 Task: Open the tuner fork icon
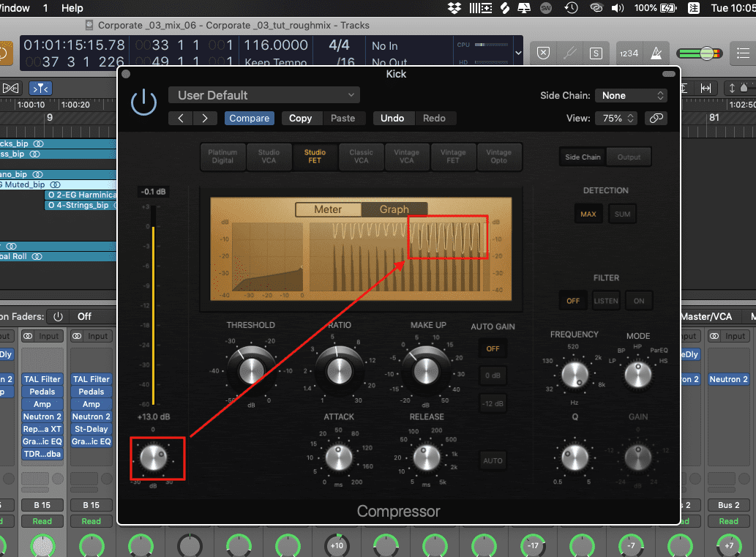[x=570, y=53]
